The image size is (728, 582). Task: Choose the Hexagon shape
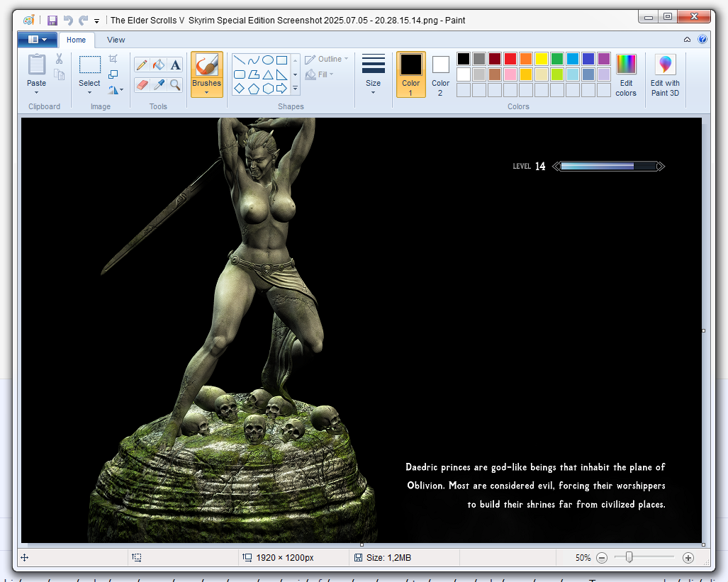[x=268, y=88]
